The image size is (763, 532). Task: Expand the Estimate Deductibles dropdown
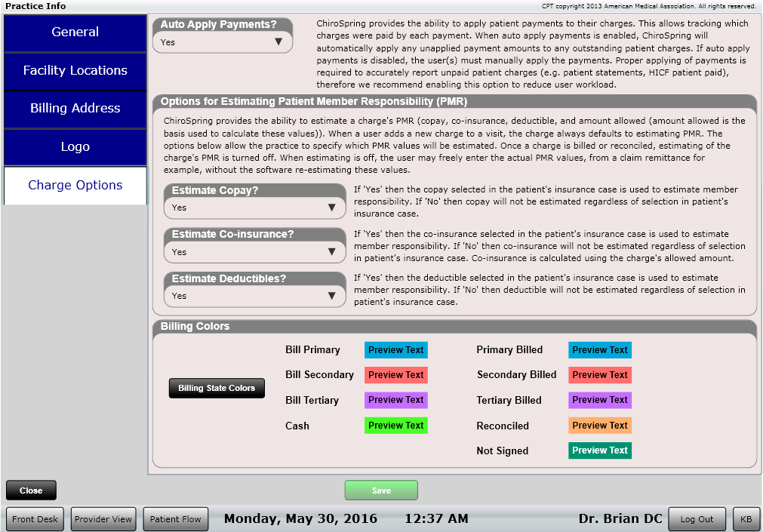pyautogui.click(x=255, y=296)
